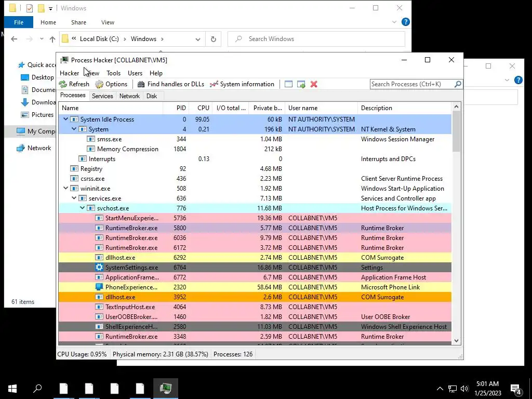Go up one folder in Explorer

tap(52, 39)
